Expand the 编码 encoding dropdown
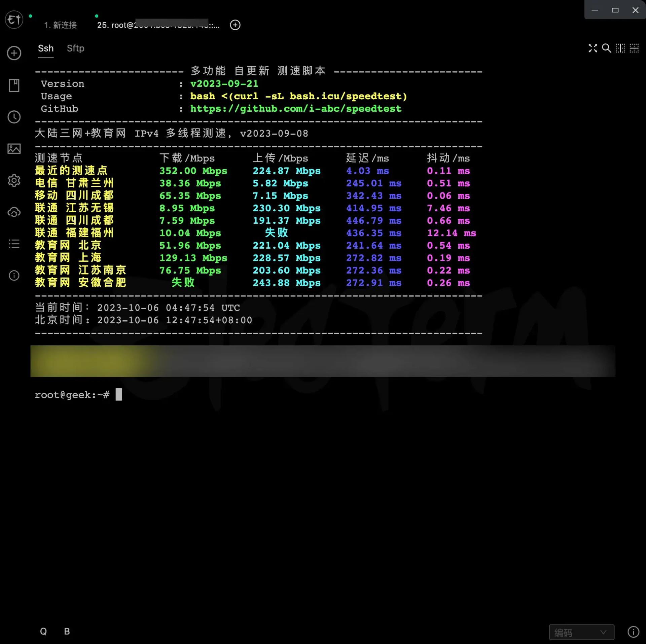The height and width of the screenshot is (644, 646). click(x=581, y=633)
